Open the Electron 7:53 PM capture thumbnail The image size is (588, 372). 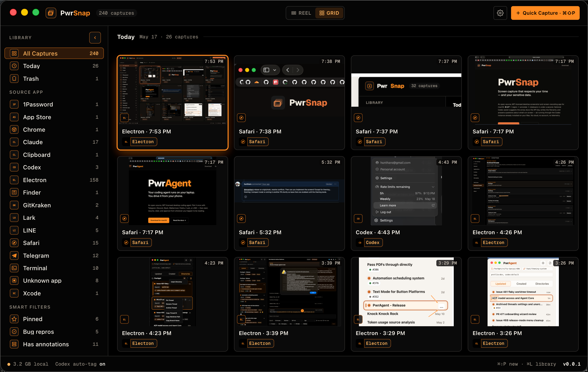(x=172, y=90)
